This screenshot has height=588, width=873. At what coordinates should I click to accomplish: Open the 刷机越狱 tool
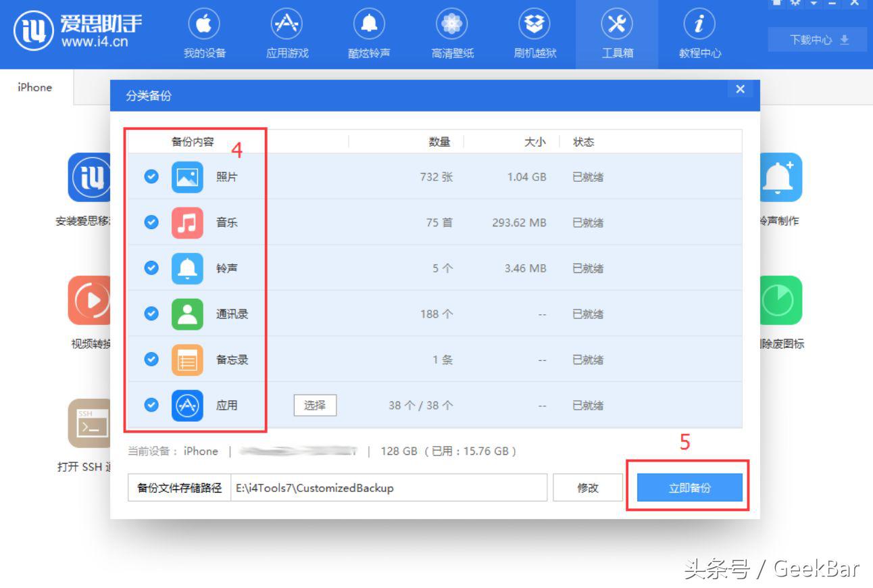point(534,30)
